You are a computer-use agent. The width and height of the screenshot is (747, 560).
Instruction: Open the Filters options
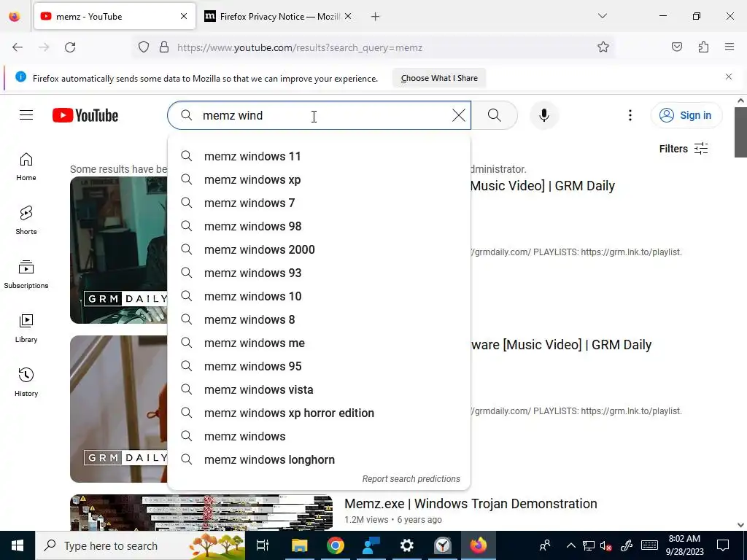683,149
